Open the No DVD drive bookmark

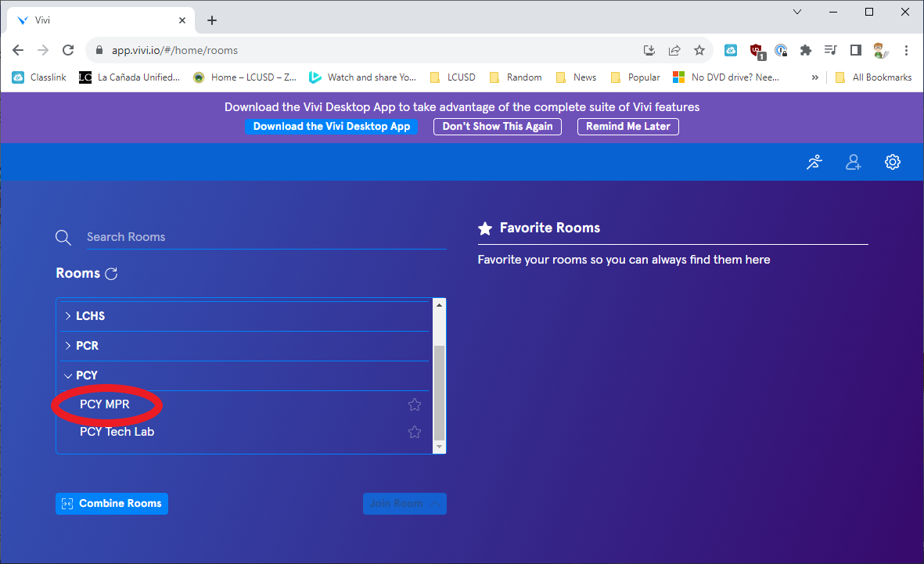click(x=726, y=77)
